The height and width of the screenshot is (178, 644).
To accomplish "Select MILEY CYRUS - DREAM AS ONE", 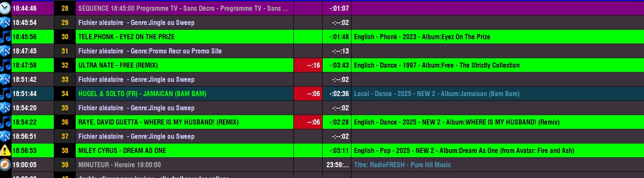I will tap(122, 151).
